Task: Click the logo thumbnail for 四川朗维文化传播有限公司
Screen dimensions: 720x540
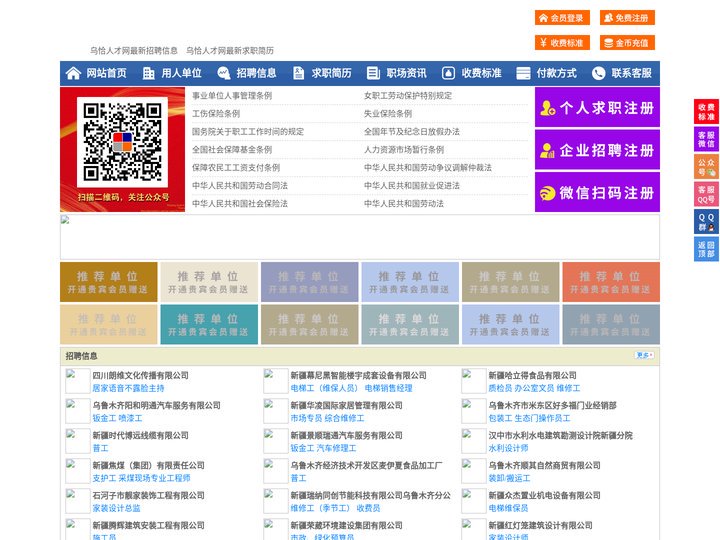Action: (x=77, y=381)
